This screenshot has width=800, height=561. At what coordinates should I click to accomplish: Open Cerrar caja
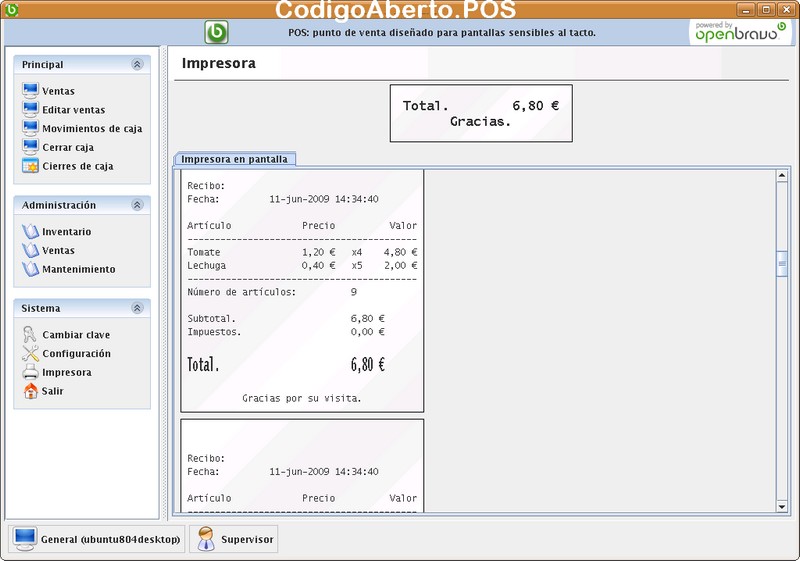[x=68, y=147]
